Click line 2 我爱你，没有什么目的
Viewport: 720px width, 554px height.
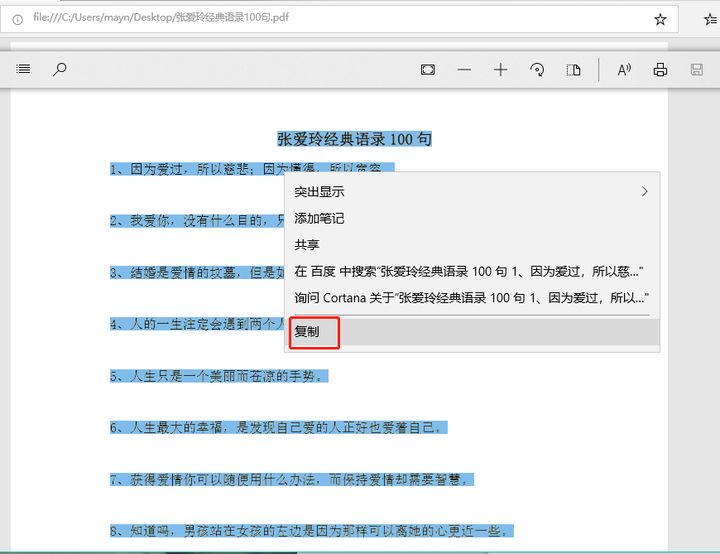tap(197, 221)
